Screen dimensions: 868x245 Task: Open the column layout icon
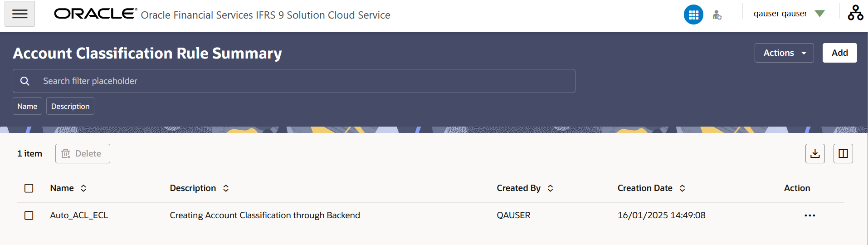point(843,153)
